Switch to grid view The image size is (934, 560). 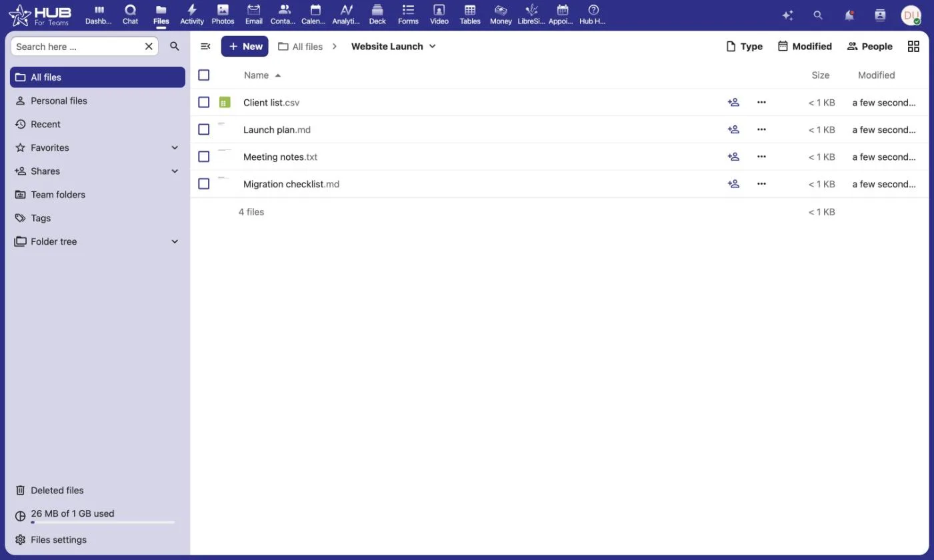click(x=913, y=46)
